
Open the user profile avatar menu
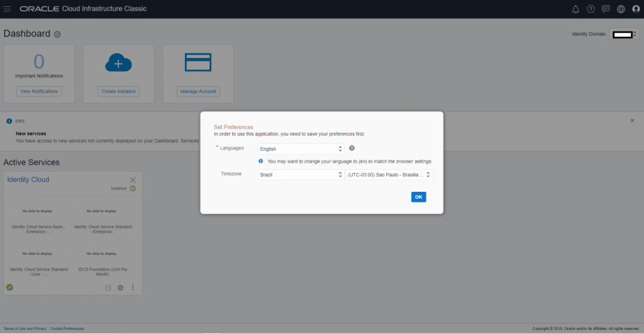coord(635,9)
